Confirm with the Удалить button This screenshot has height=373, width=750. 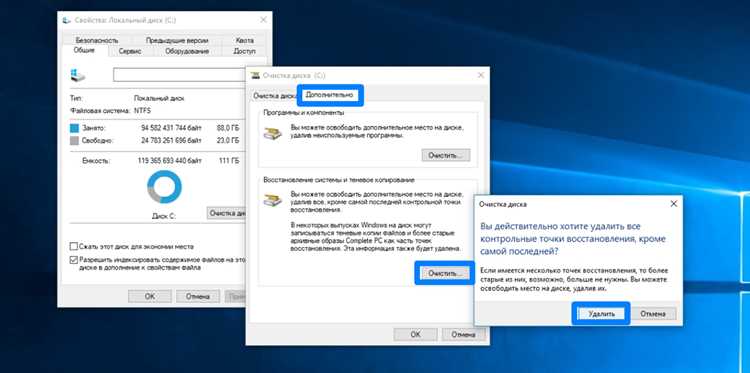(x=601, y=314)
